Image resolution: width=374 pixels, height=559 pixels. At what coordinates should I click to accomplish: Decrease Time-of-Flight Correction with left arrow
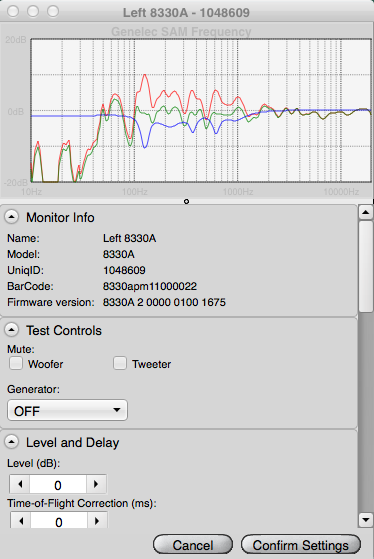(x=21, y=520)
